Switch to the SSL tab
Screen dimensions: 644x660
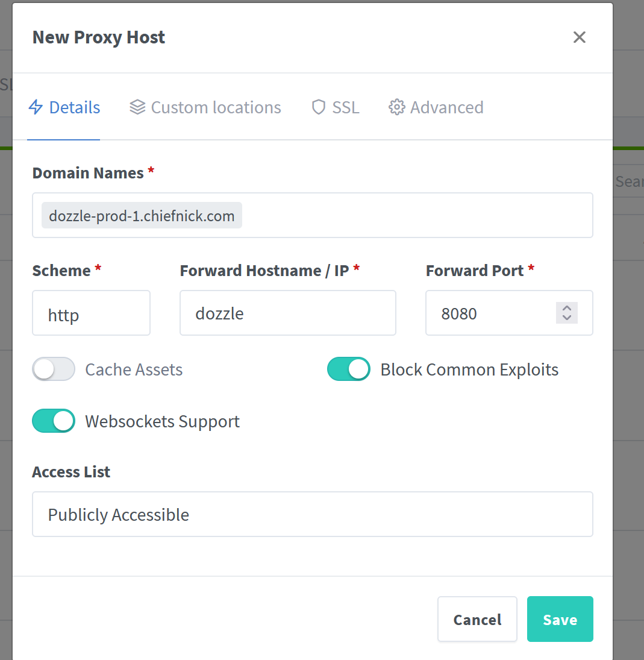[334, 107]
